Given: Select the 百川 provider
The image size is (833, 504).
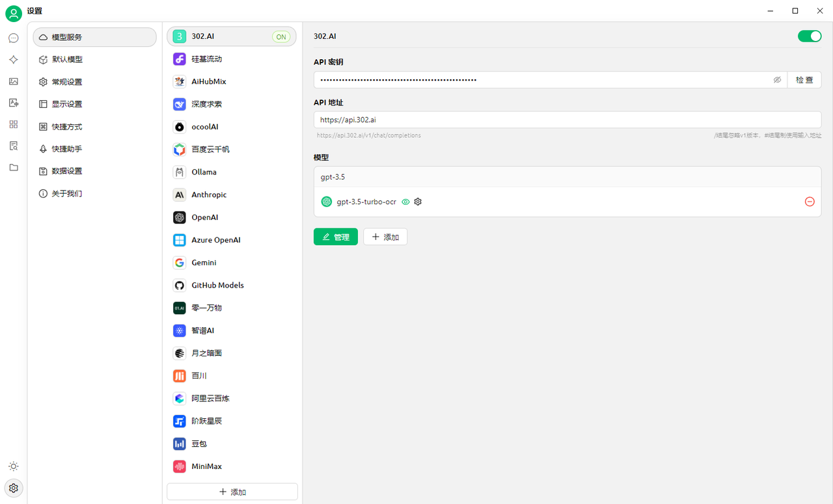Looking at the screenshot, I should pos(232,376).
